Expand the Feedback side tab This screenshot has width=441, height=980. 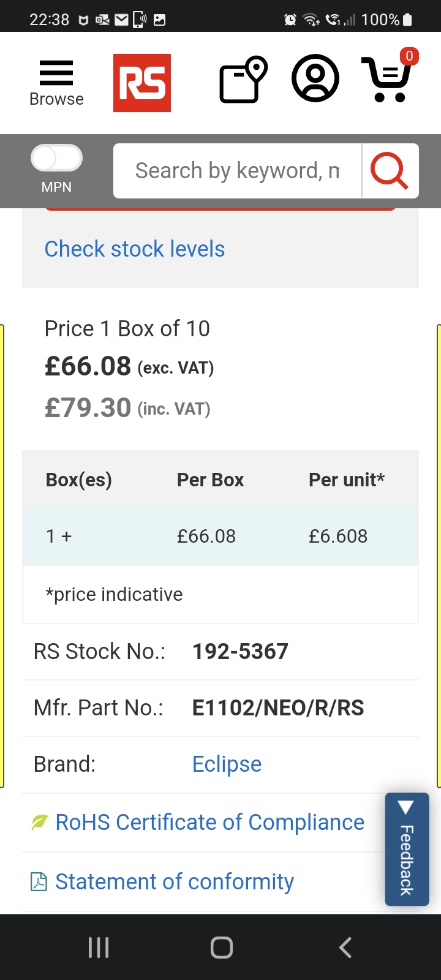pos(407,849)
